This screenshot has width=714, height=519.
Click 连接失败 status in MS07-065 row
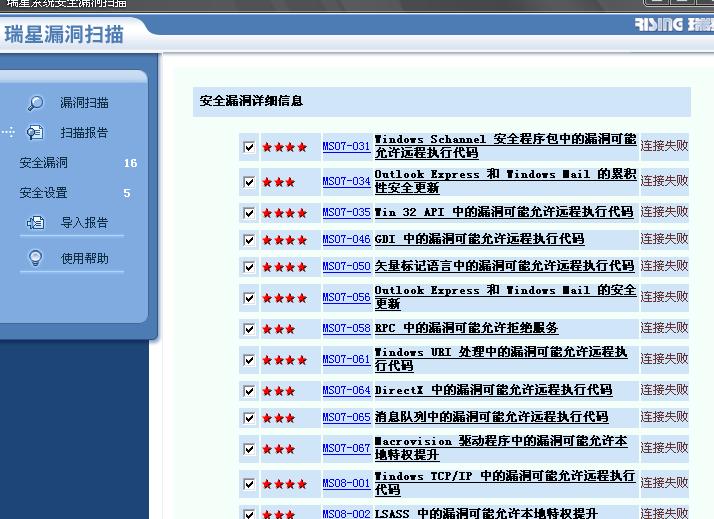click(x=664, y=417)
